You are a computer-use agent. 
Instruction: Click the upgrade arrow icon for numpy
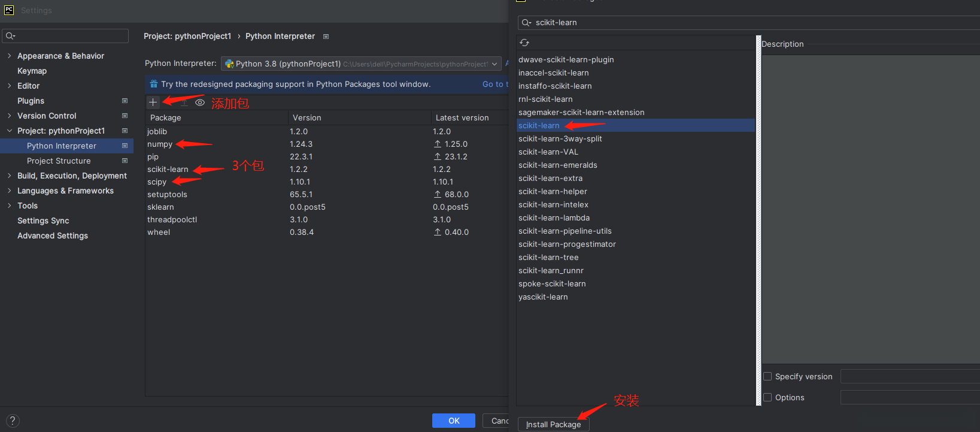(438, 144)
